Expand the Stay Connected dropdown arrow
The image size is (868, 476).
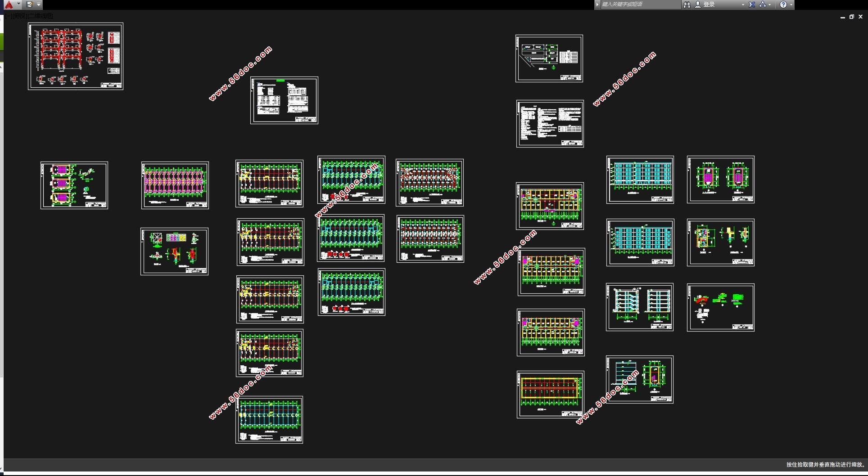[x=770, y=4]
